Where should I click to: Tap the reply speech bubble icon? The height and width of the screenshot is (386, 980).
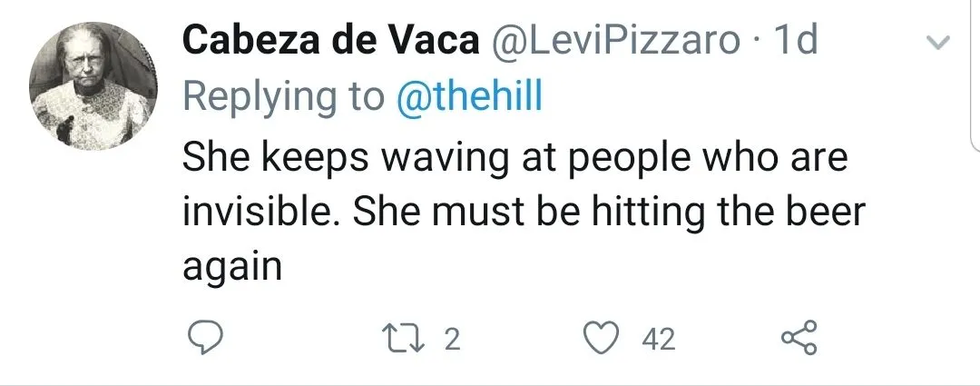coord(205,339)
